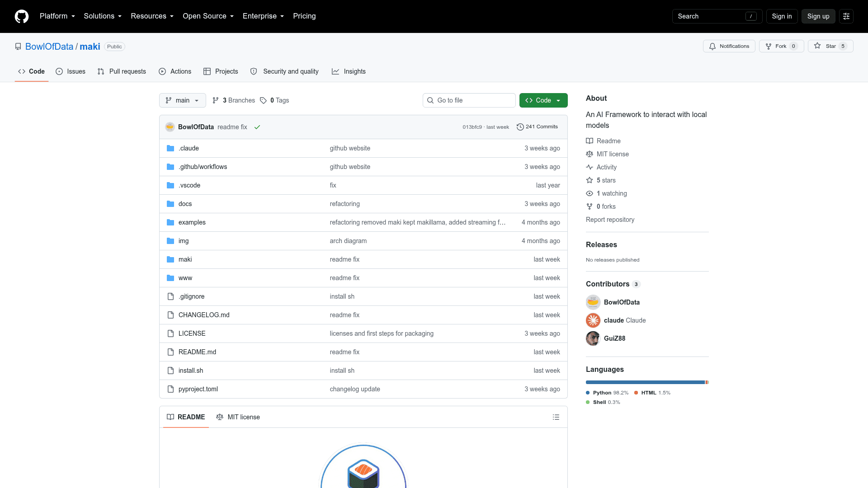Open the 241 Commits history link
Screen dimensions: 868x488
537,127
